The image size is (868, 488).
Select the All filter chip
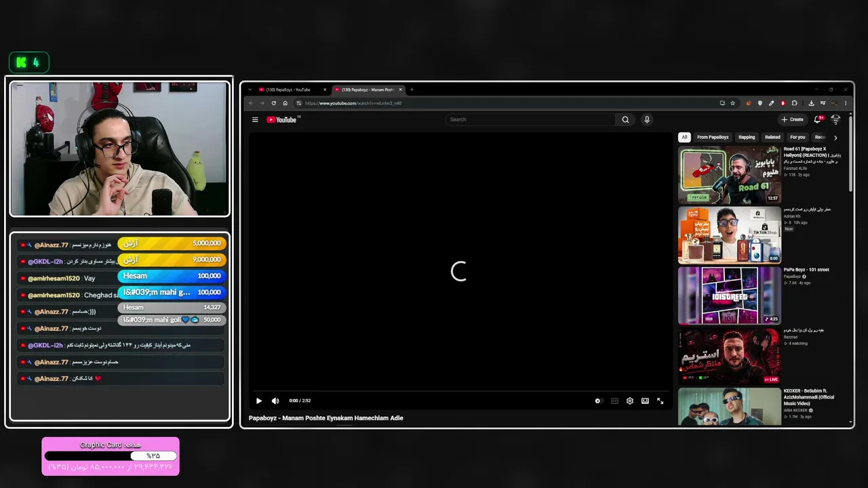tap(684, 137)
